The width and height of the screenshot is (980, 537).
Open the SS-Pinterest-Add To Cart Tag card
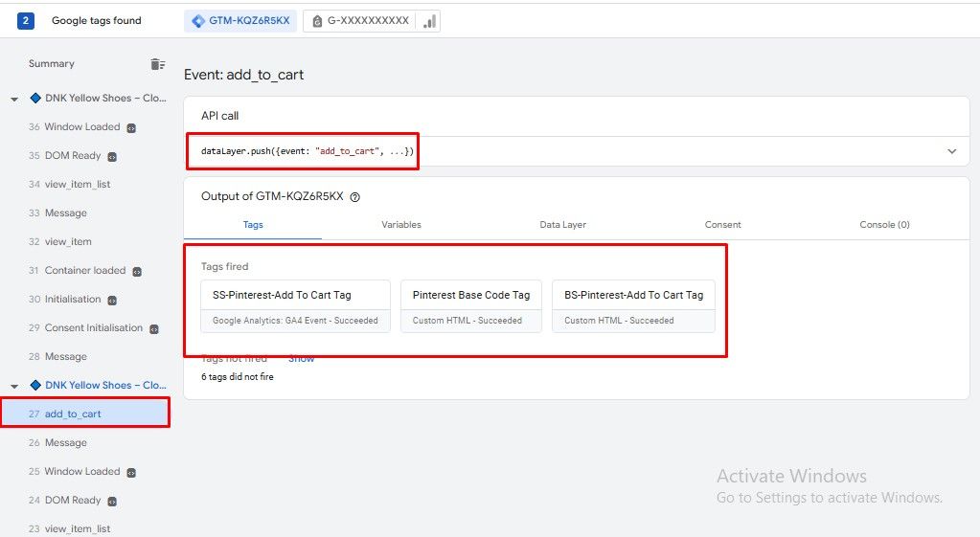[x=295, y=306]
